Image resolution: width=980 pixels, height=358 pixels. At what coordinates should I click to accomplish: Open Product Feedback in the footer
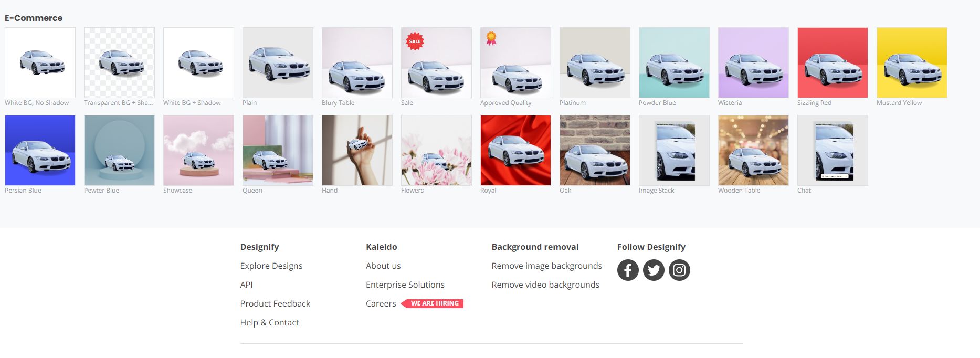click(275, 303)
